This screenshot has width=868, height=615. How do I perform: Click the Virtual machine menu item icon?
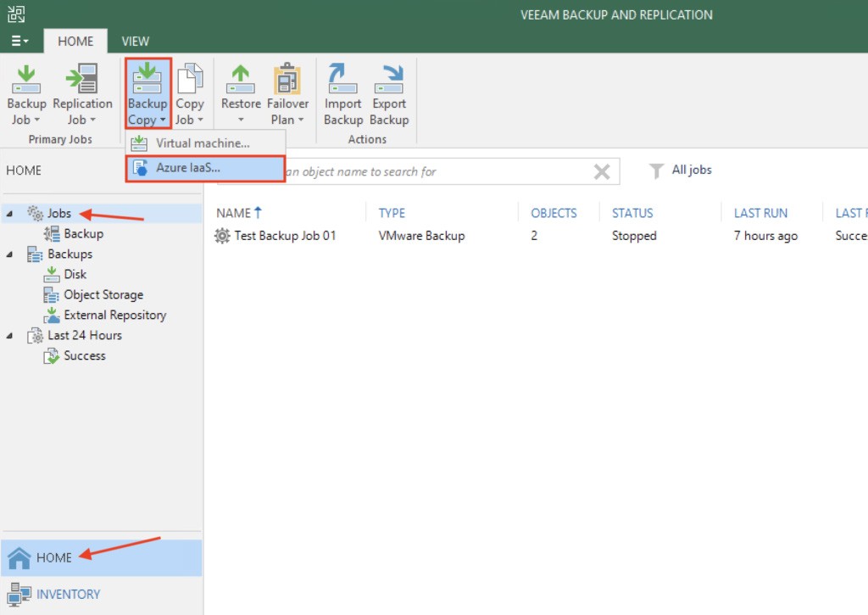(x=139, y=143)
